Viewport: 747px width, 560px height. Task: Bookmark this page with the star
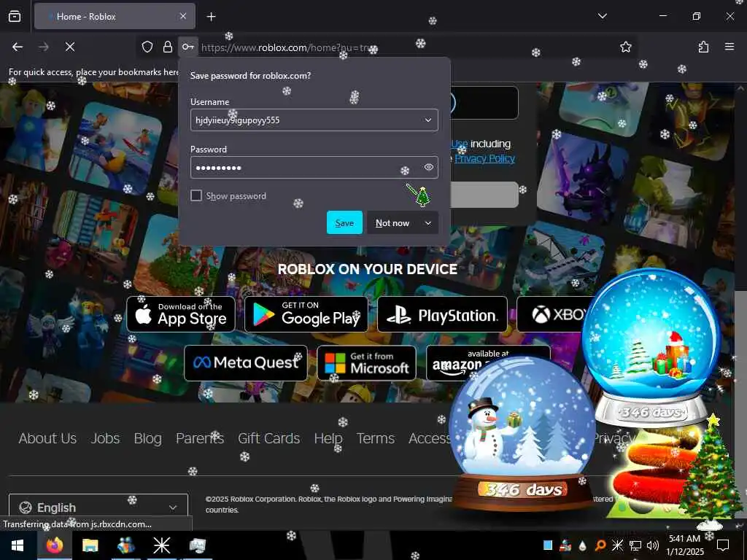[x=625, y=47]
